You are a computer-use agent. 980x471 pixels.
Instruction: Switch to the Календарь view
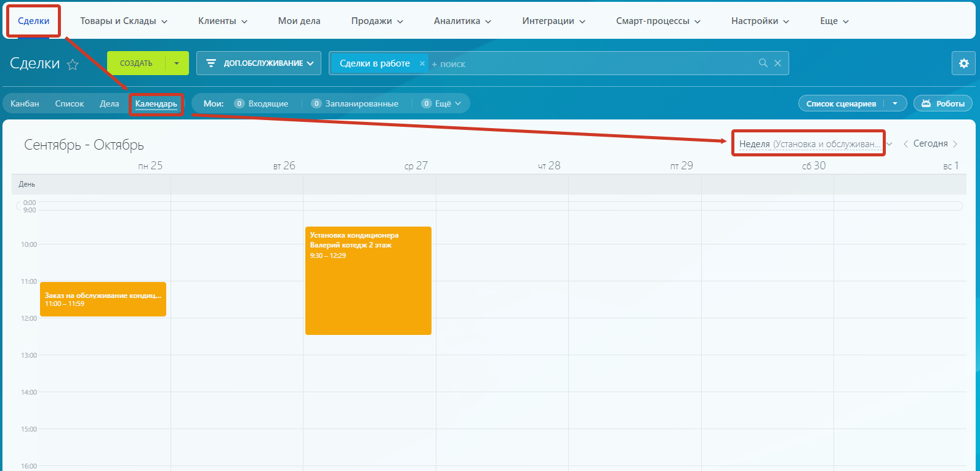[156, 103]
